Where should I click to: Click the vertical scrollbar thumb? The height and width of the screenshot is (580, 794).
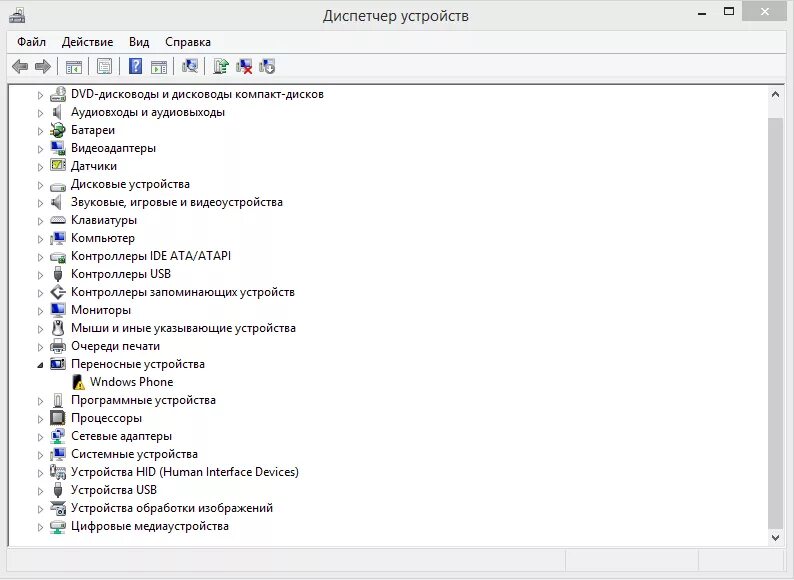pos(775,323)
